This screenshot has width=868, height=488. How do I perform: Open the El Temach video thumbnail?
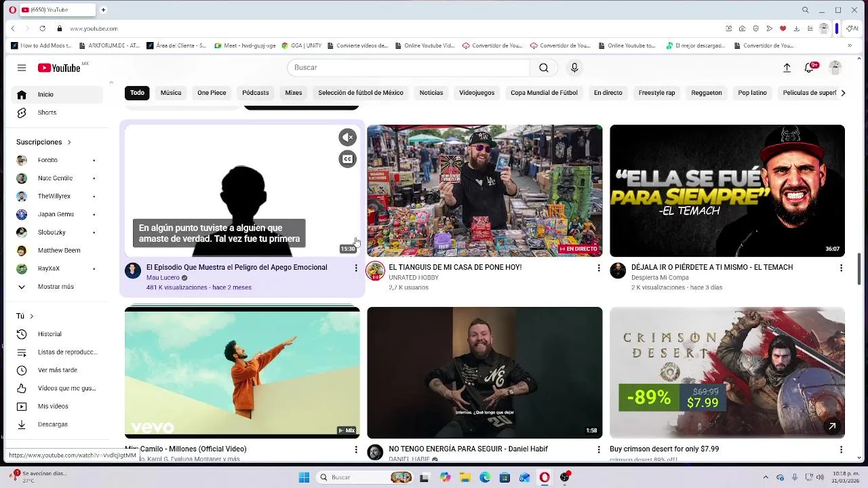tap(727, 190)
